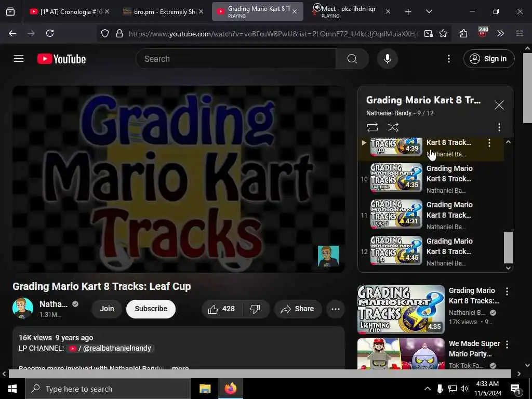Image resolution: width=532 pixels, height=399 pixels.
Task: Open Firefox View icon
Action: pyautogui.click(x=10, y=11)
